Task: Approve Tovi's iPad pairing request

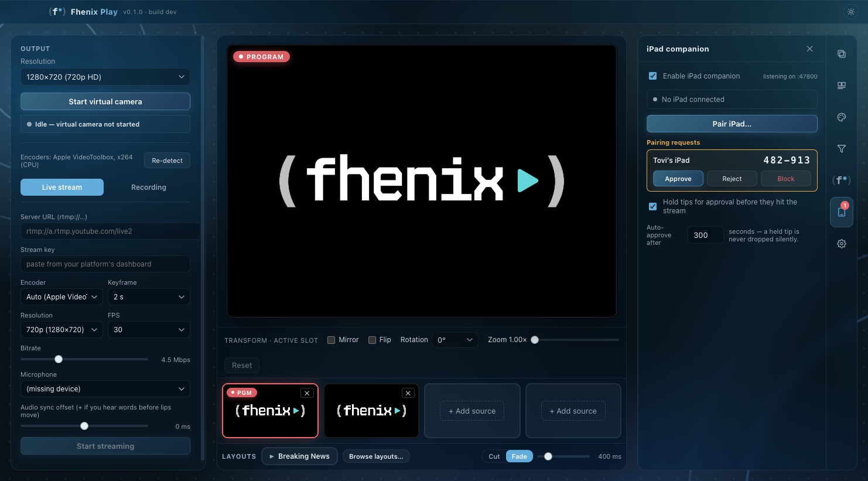Action: (x=678, y=179)
